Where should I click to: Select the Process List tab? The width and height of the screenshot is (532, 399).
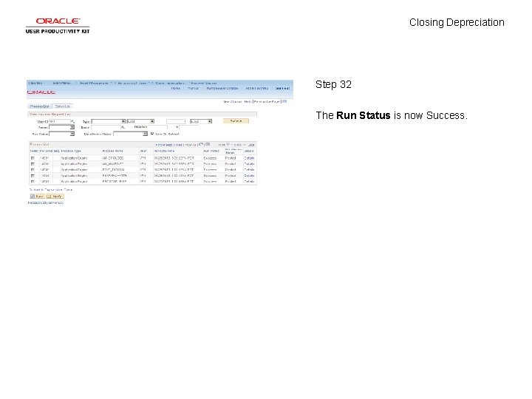point(40,106)
